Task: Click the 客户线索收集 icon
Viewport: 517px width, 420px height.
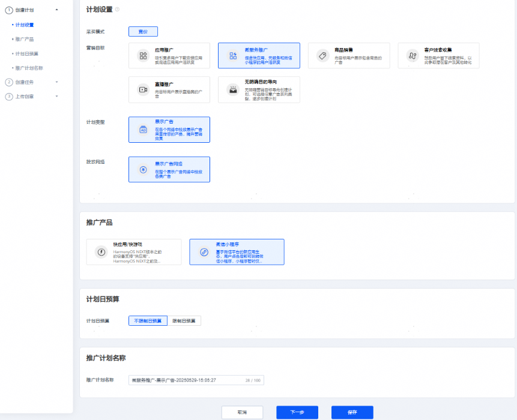Action: (x=413, y=56)
